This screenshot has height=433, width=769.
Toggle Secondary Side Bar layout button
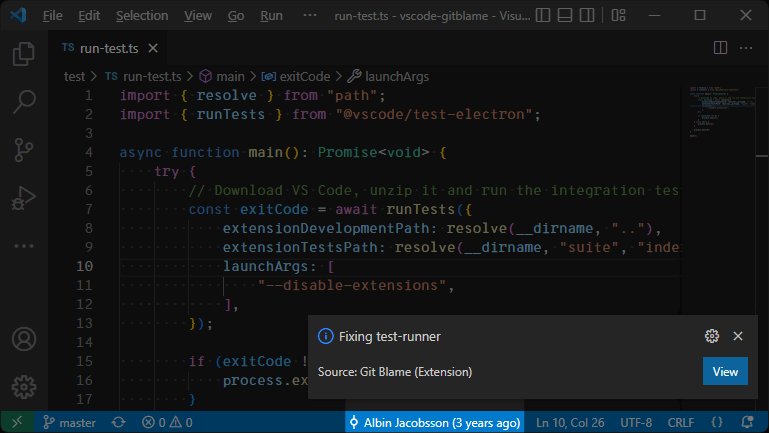(x=587, y=15)
